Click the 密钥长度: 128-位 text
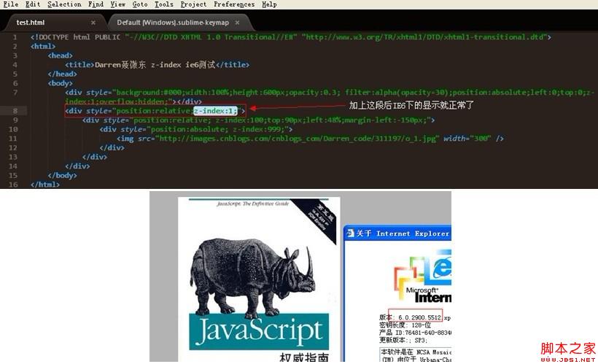Screen dimensions: 598x364 coord(405,325)
